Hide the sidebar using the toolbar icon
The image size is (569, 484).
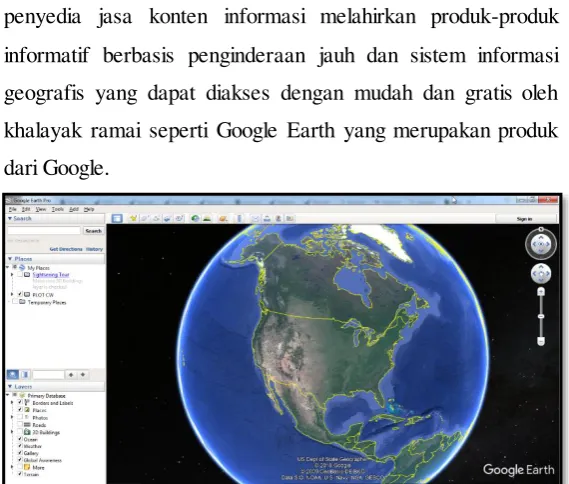tap(117, 218)
